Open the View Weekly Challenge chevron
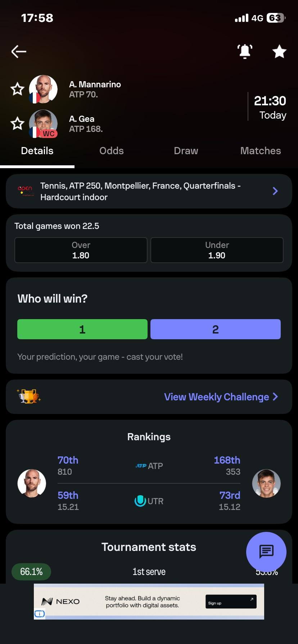Viewport: 298px width, 644px height. (276, 396)
